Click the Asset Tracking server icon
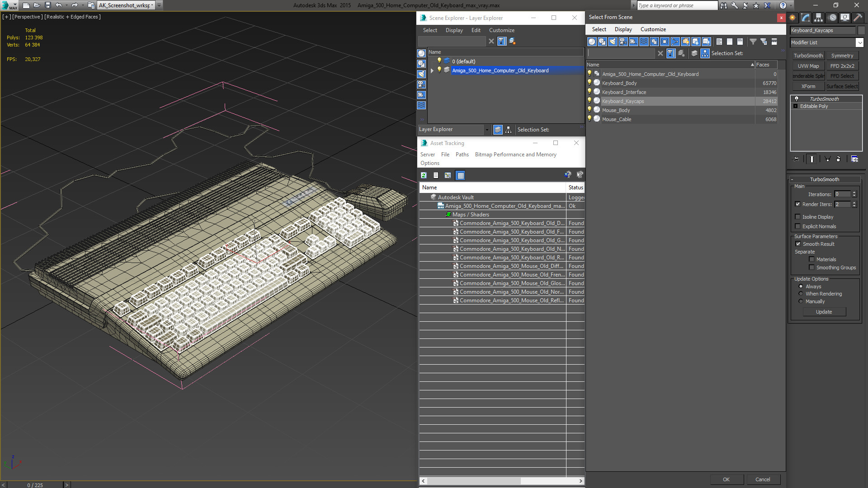Screen dimensions: 868x488 point(427,155)
